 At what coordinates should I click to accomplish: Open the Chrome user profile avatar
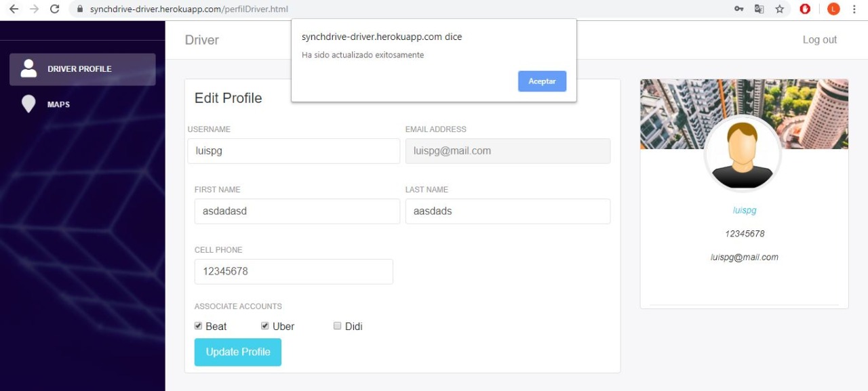coord(833,9)
